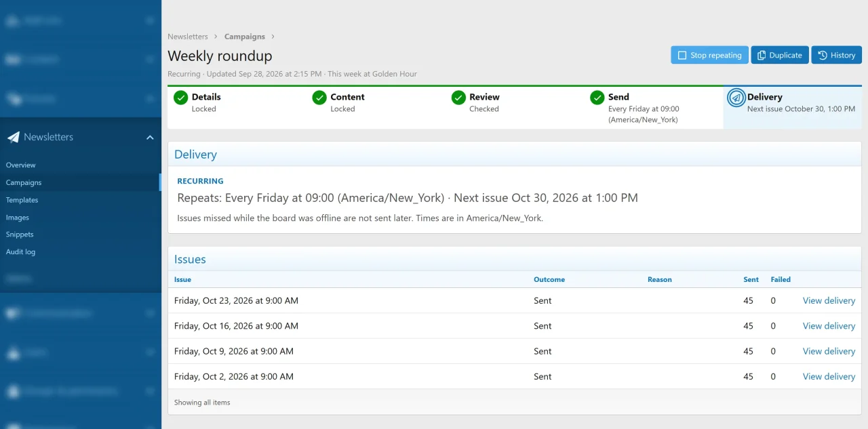The image size is (868, 429).
Task: Click the Sent outcome in Oct 2 row
Action: (x=542, y=377)
